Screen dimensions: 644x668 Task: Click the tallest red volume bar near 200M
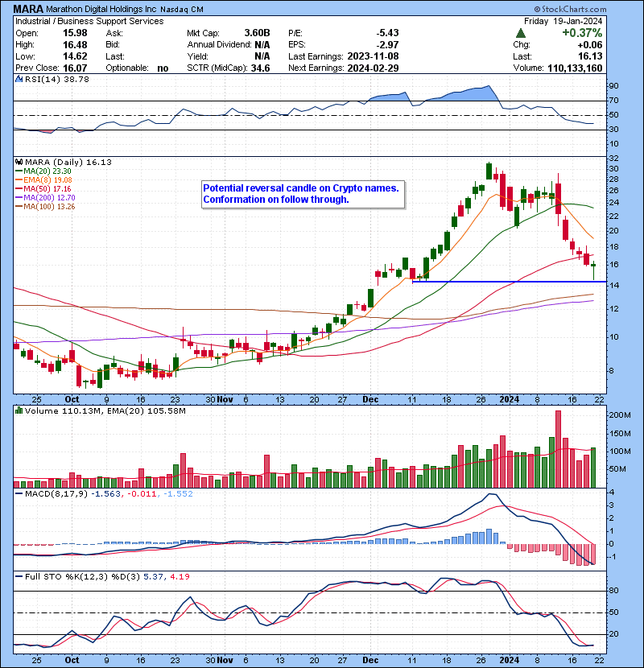(558, 449)
